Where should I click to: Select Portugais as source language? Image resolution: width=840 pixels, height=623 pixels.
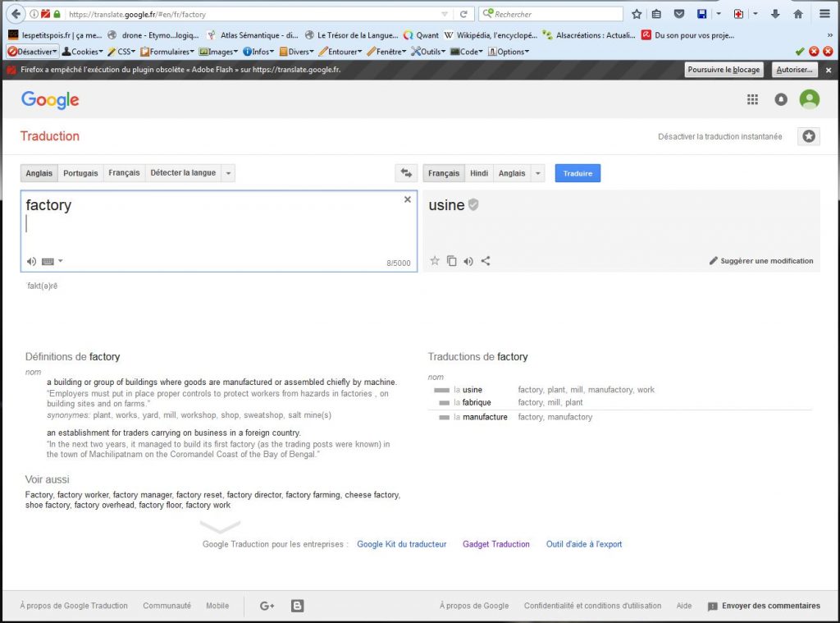coord(80,173)
